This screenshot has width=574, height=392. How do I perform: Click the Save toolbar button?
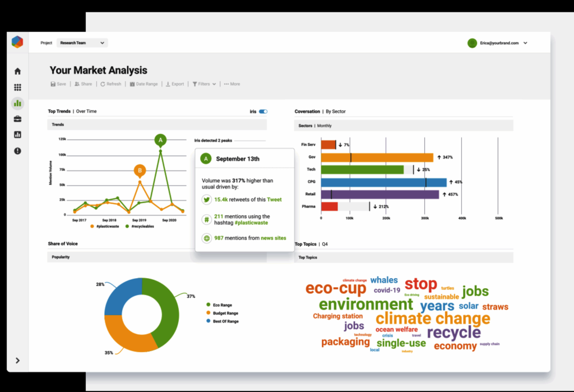click(x=58, y=84)
